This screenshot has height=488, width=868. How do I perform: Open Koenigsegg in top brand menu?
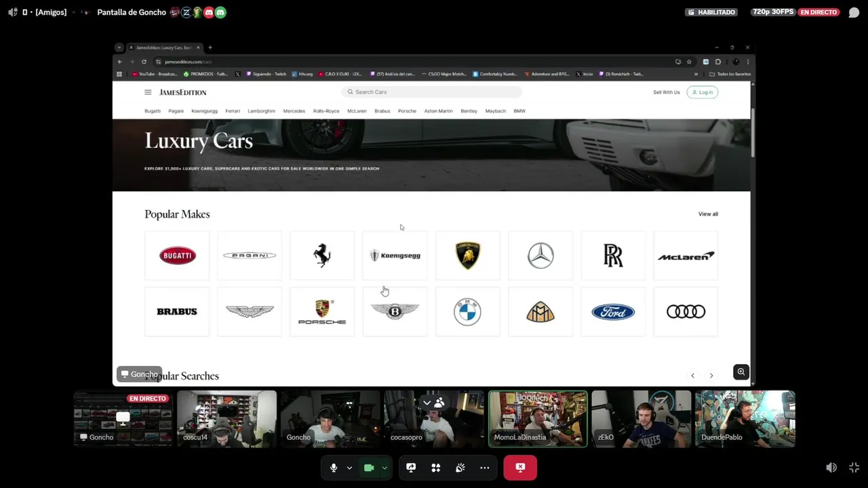(x=204, y=111)
